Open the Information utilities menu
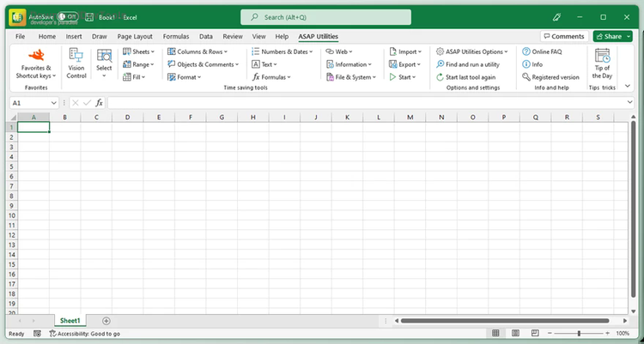 (x=349, y=64)
